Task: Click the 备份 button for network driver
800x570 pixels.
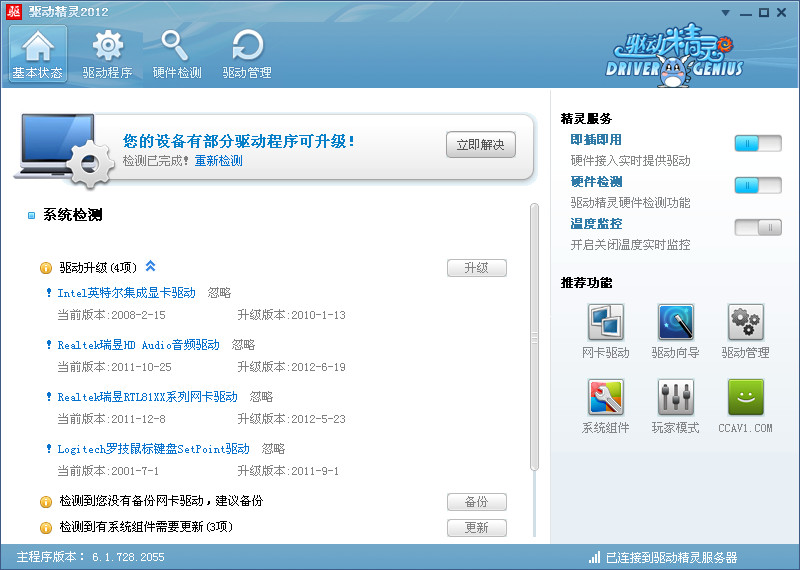Action: coord(477,502)
